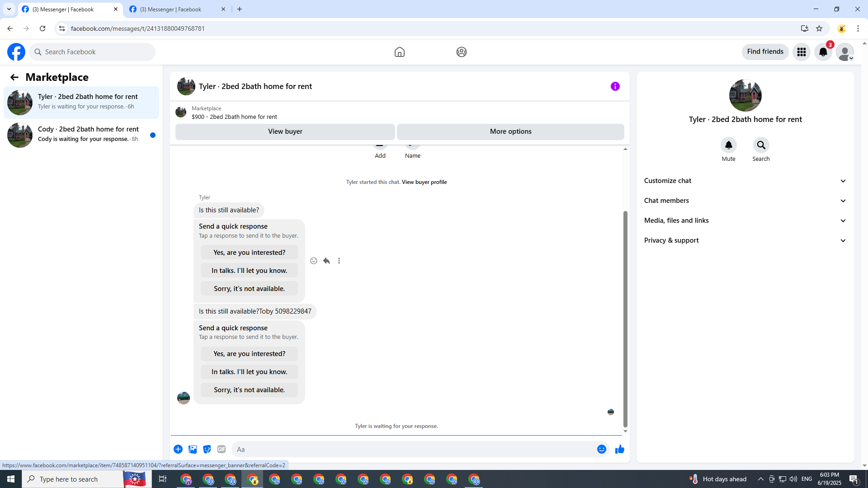868x488 pixels.
Task: Bookmark this page with the star icon
Action: [x=819, y=28]
